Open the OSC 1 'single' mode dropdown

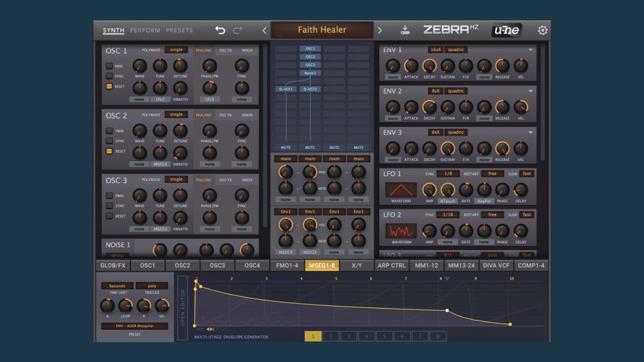tap(176, 50)
